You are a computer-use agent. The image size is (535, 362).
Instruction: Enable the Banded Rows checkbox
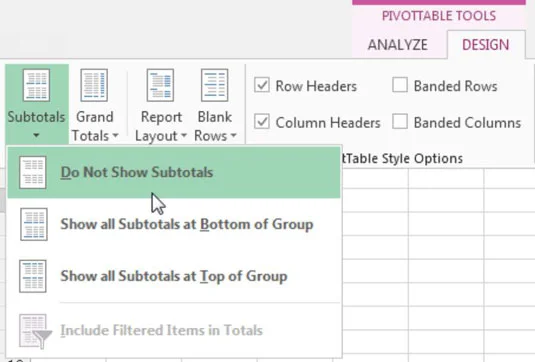pyautogui.click(x=400, y=85)
